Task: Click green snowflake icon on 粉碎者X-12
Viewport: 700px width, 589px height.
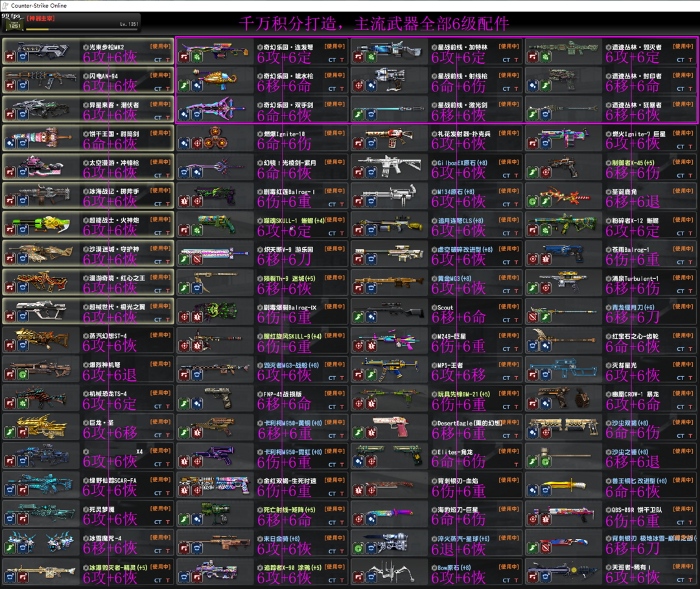Action: click(545, 230)
